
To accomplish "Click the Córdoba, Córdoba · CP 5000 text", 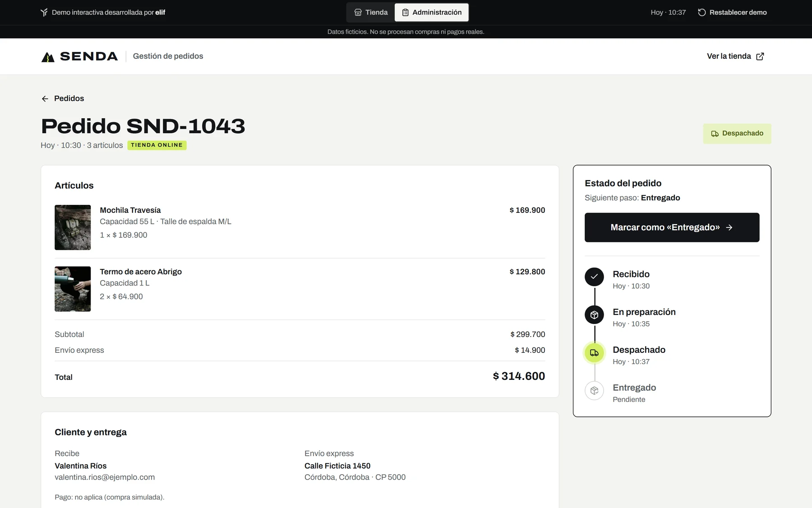I will point(355,477).
